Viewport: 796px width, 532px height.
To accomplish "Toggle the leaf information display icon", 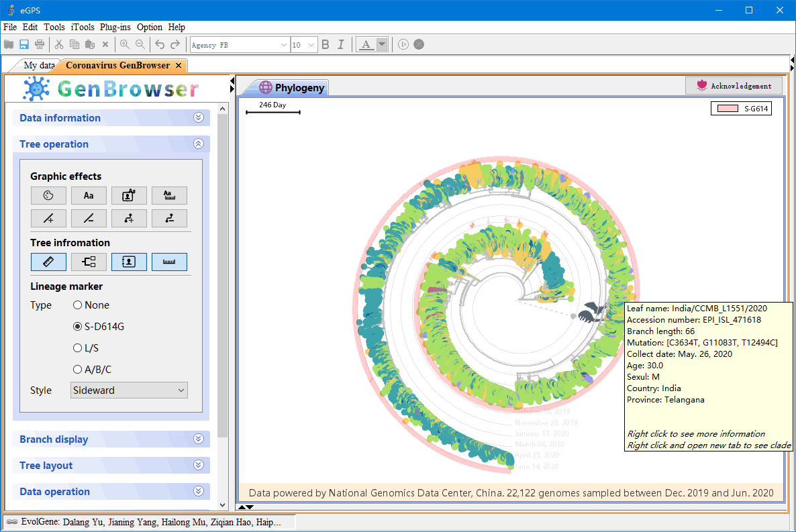I will point(129,262).
